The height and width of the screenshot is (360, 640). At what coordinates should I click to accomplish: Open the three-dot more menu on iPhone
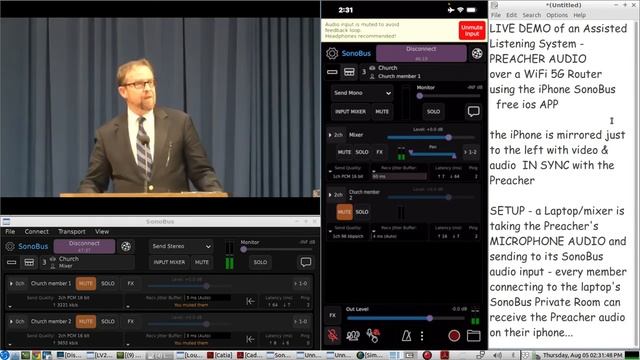point(422,336)
